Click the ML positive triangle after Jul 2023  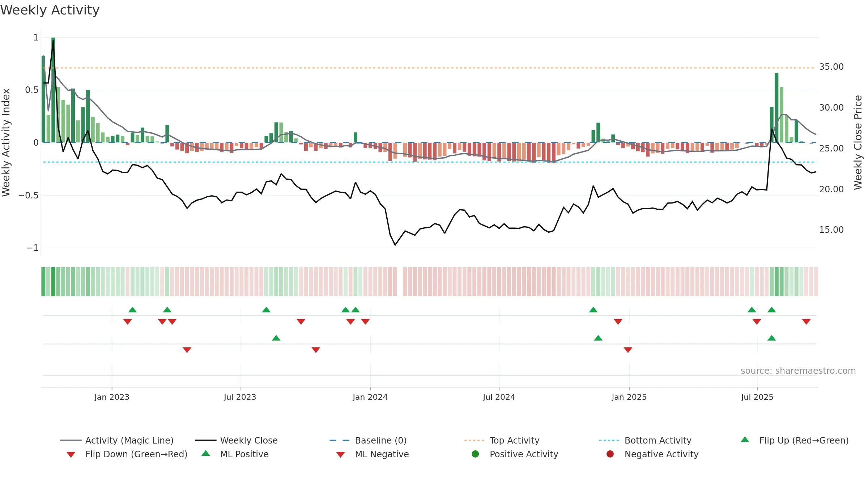(276, 338)
